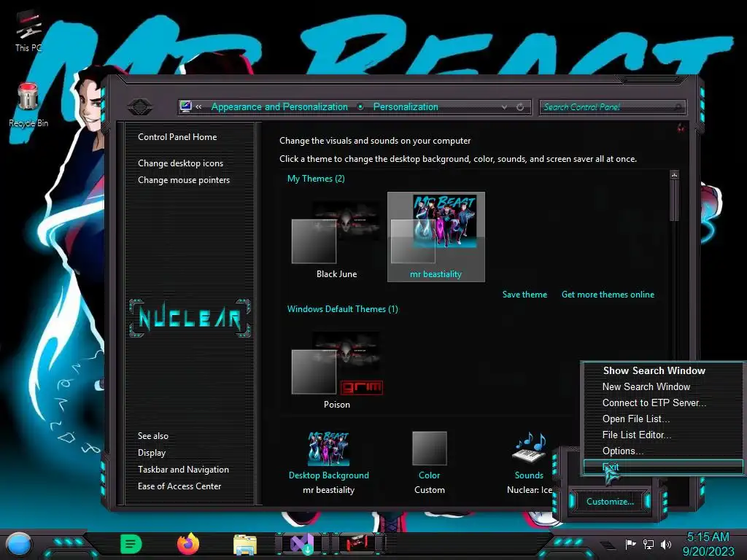This screenshot has width=747, height=560.
Task: Open the This PC desktop icon
Action: pos(28,31)
